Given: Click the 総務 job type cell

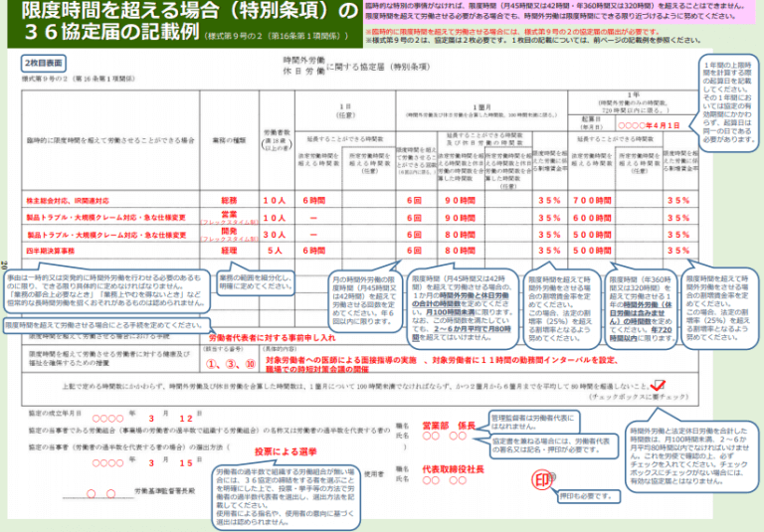Looking at the screenshot, I should 229,200.
